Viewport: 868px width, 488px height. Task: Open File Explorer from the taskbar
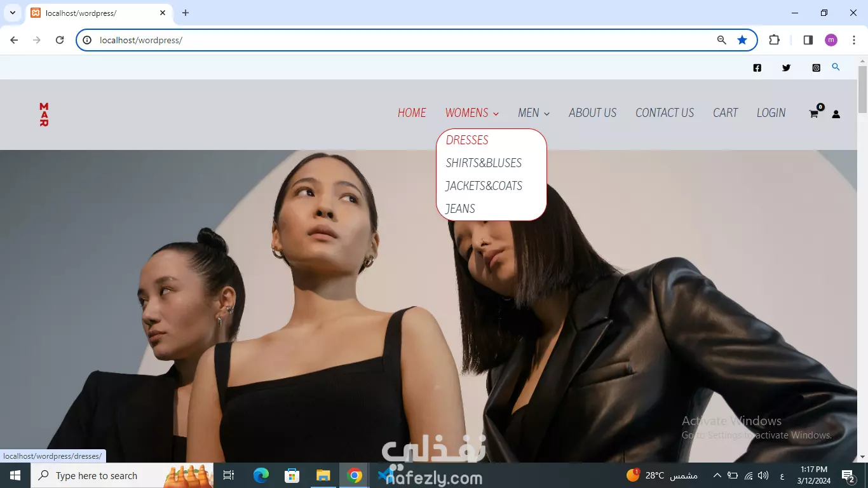323,475
